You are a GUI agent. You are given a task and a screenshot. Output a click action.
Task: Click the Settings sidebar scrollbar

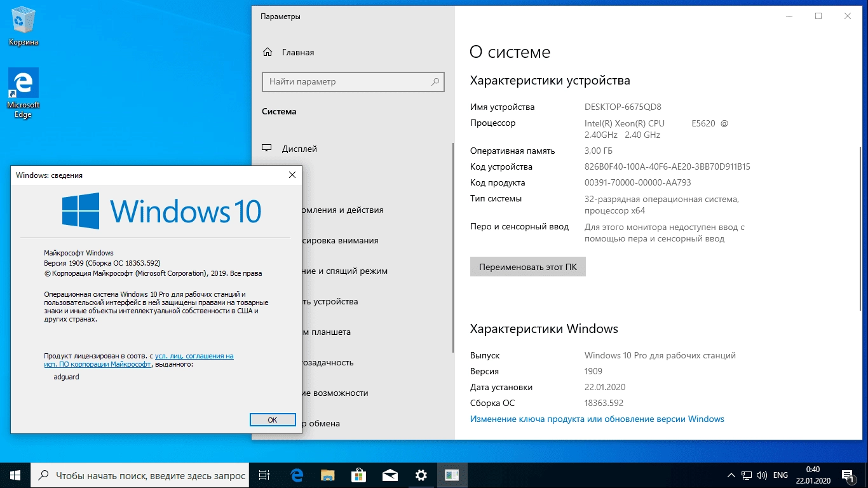(x=452, y=248)
